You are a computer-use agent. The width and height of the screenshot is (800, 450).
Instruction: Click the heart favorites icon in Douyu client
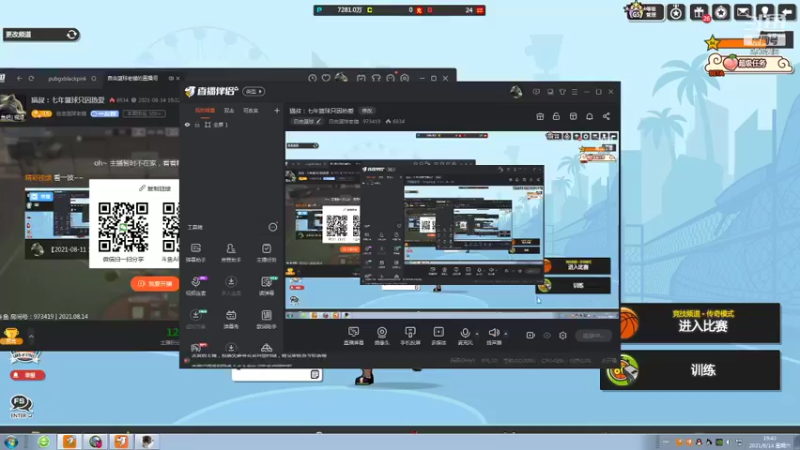[x=326, y=78]
